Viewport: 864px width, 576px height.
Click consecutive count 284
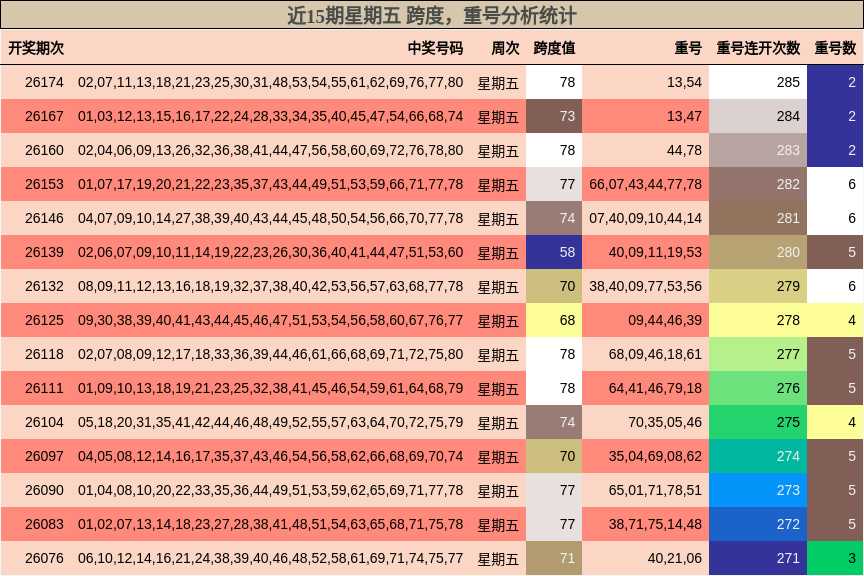point(758,116)
